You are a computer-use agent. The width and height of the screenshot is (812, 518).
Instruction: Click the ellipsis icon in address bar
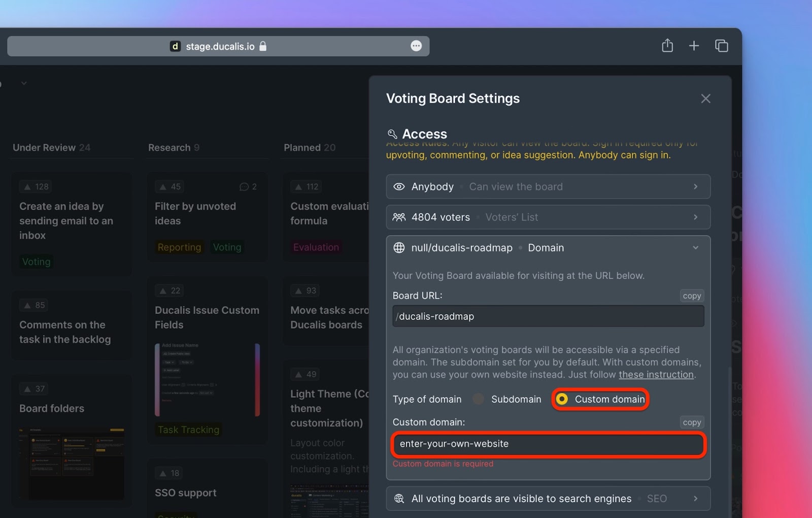pos(416,46)
